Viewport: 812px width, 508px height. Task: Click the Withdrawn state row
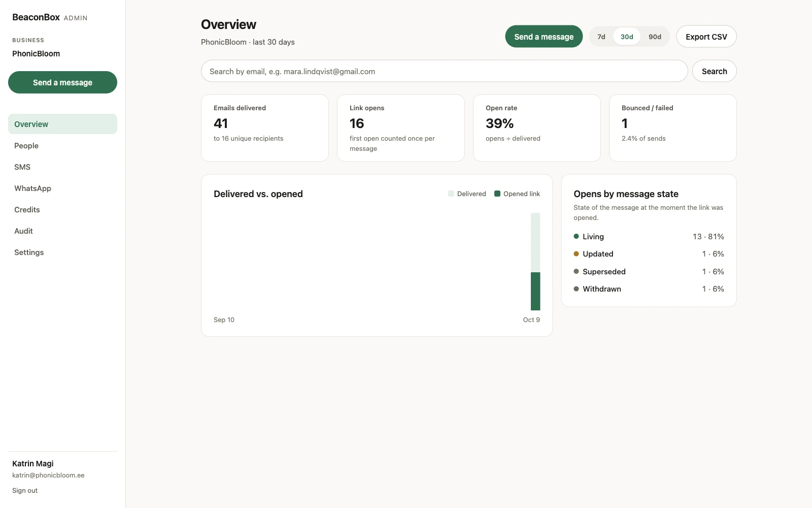coord(649,289)
